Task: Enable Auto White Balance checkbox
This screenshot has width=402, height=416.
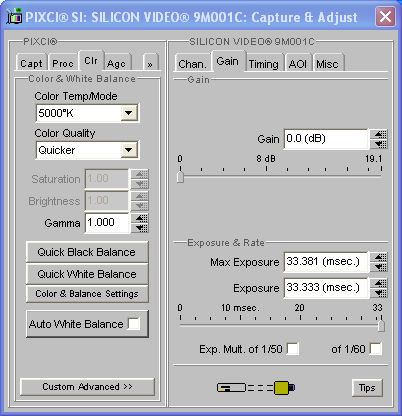Action: [x=134, y=323]
